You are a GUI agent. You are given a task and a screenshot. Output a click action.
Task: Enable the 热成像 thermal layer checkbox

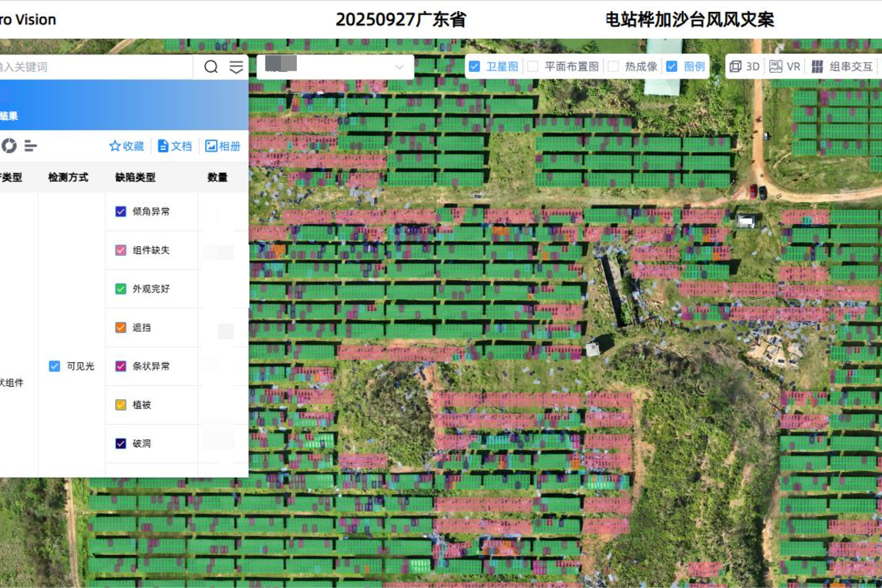pos(614,66)
